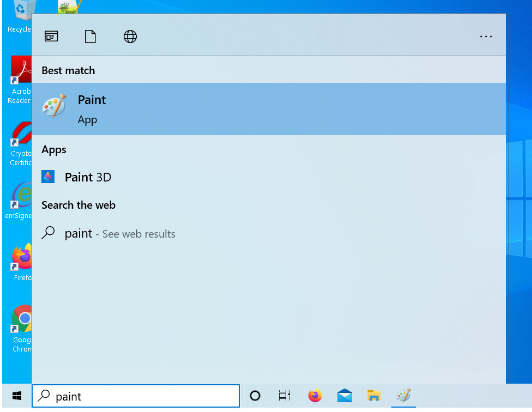
Task: Open the Mail app on the taskbar
Action: (x=344, y=396)
